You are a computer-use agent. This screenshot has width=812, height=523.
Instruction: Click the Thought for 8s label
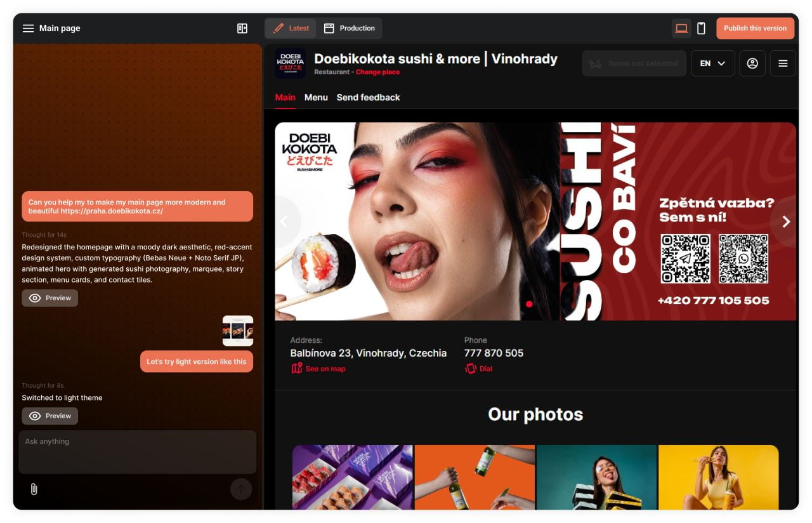pyautogui.click(x=43, y=385)
